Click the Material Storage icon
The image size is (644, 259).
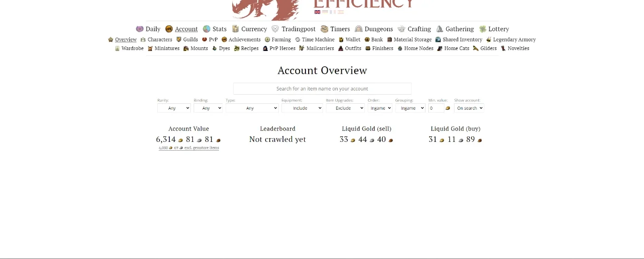click(390, 39)
